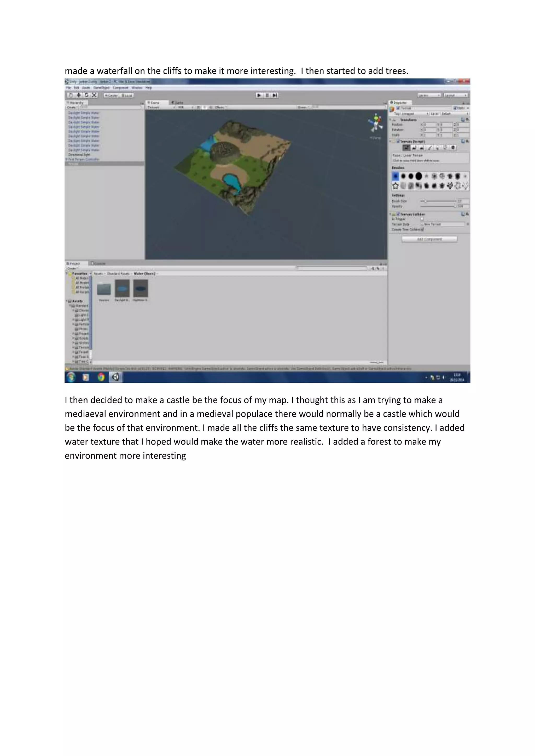Open Chrome from the Windows taskbar
Image resolution: width=535 pixels, height=756 pixels.
[101, 377]
